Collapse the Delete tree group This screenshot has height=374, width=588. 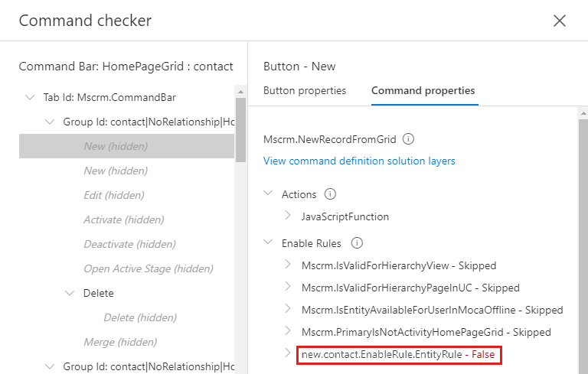pyautogui.click(x=70, y=293)
